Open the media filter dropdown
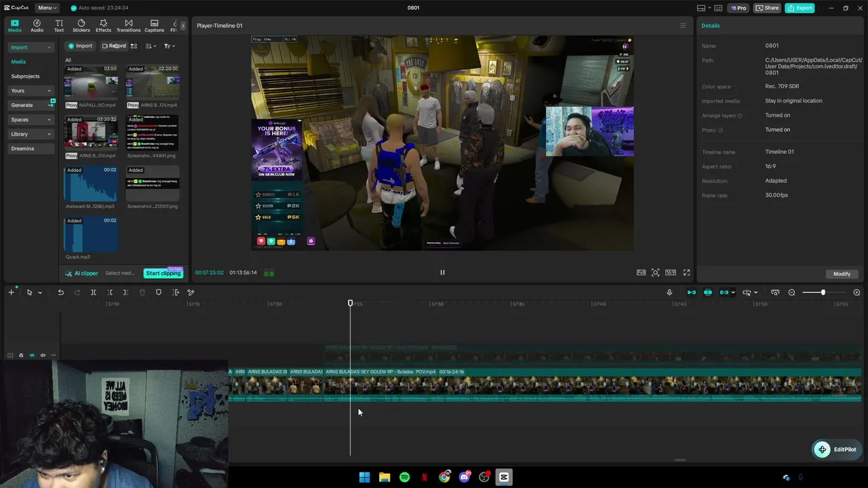This screenshot has height=488, width=868. pos(169,46)
